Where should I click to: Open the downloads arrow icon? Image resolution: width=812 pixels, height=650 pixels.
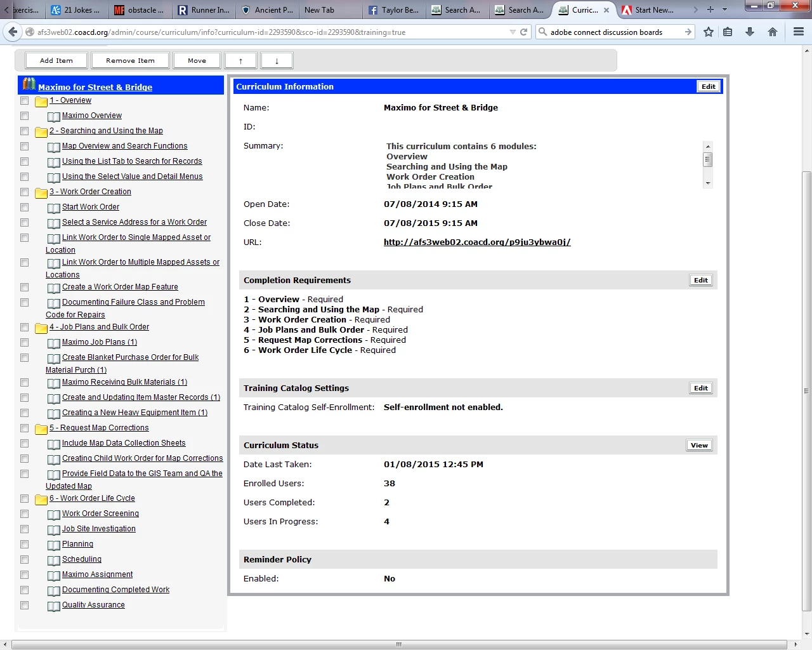coord(750,32)
